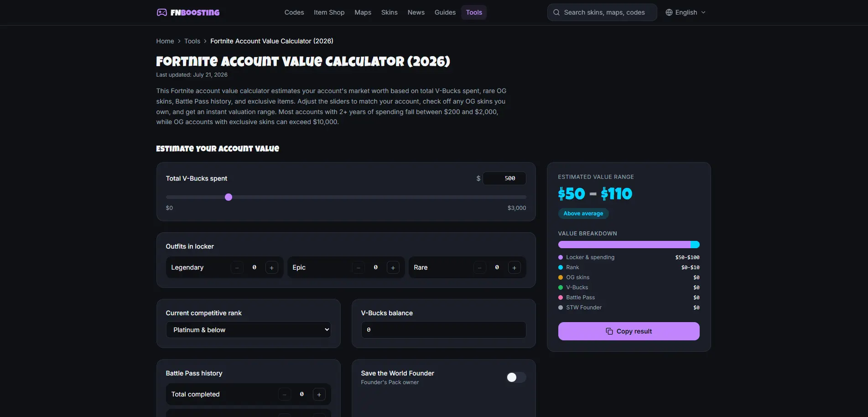This screenshot has width=868, height=417.
Task: Open the Item Shop nav item
Action: click(329, 12)
